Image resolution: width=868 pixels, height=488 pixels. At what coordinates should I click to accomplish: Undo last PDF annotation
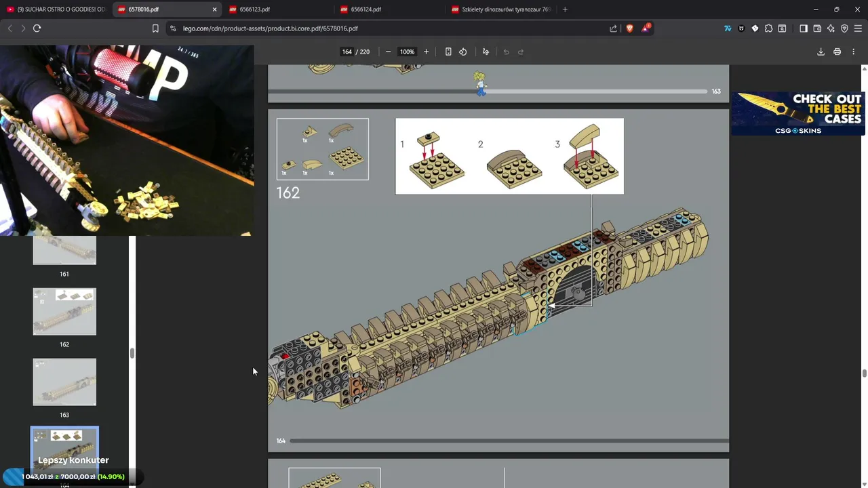(x=506, y=52)
